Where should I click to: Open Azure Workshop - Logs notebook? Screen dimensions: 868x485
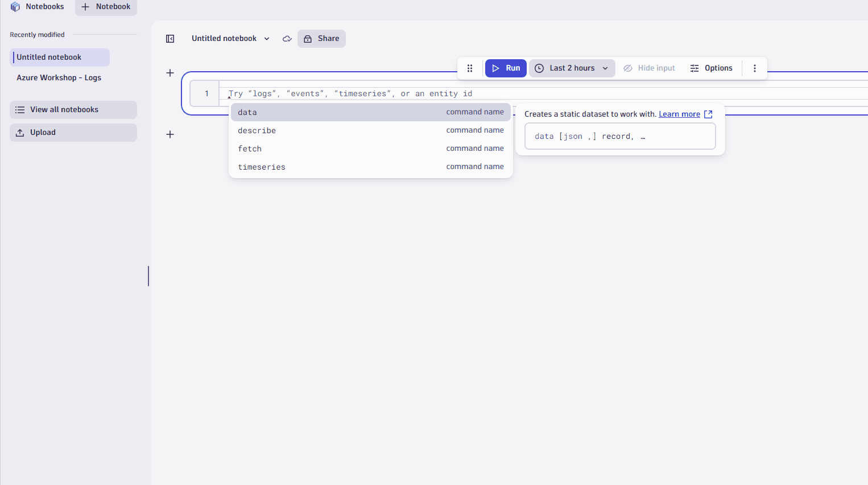(59, 78)
